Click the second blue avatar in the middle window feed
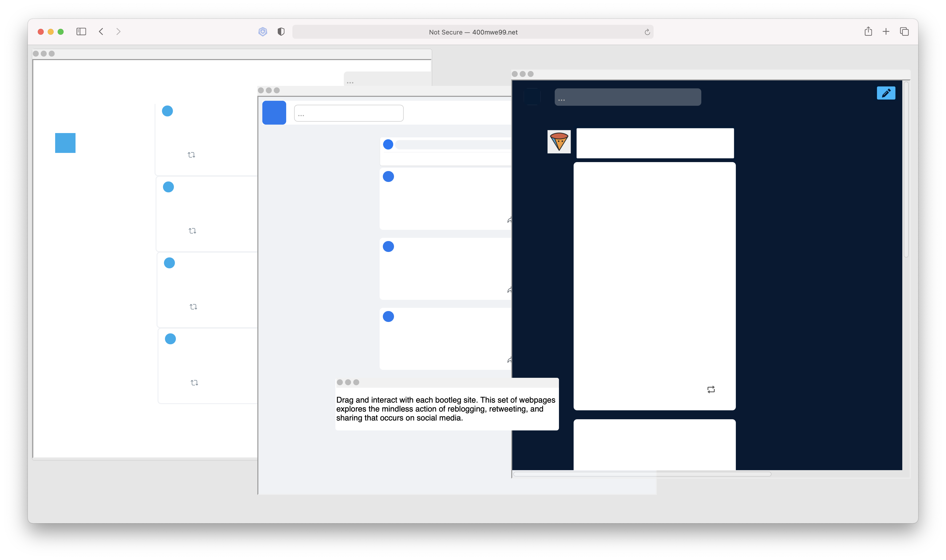Screen dimensions: 946x560 (388, 176)
